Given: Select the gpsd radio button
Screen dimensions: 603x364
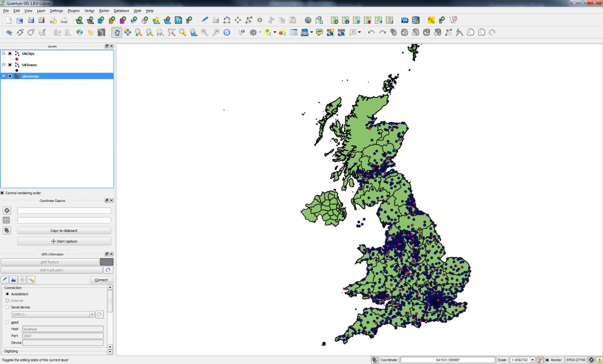Looking at the screenshot, I should coord(7,322).
